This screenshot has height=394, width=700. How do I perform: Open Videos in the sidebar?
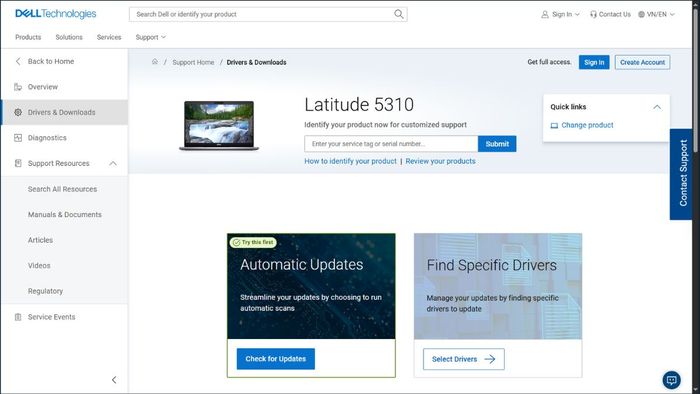[39, 265]
